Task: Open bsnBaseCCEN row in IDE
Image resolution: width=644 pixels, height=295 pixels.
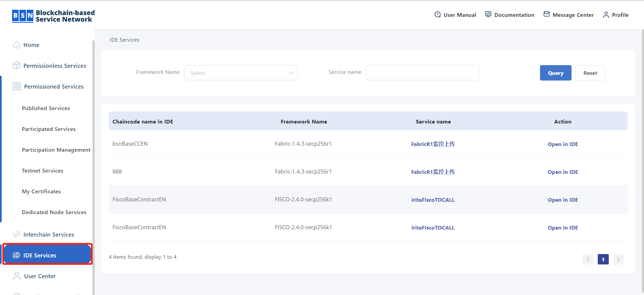Action: tap(563, 144)
